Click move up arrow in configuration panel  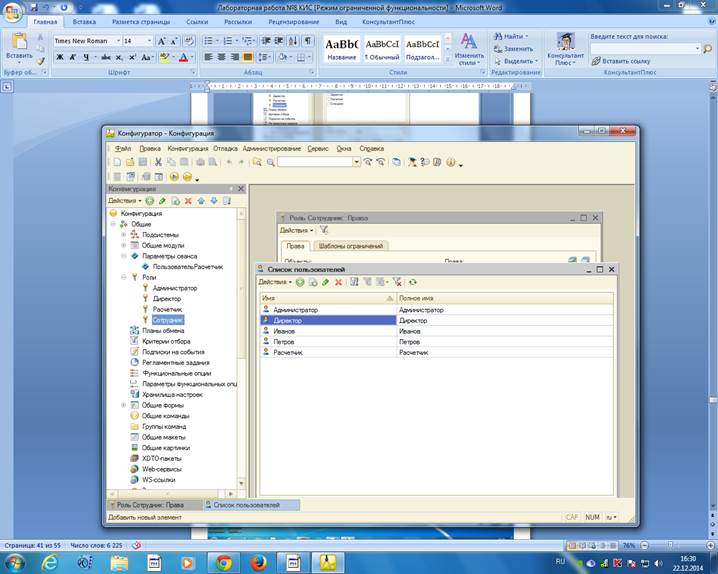[x=201, y=200]
